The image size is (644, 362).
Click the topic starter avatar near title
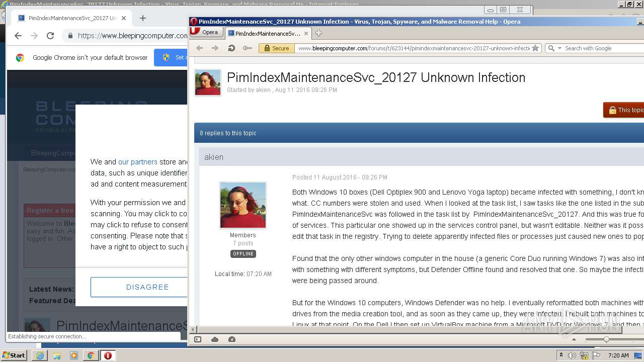[x=208, y=82]
